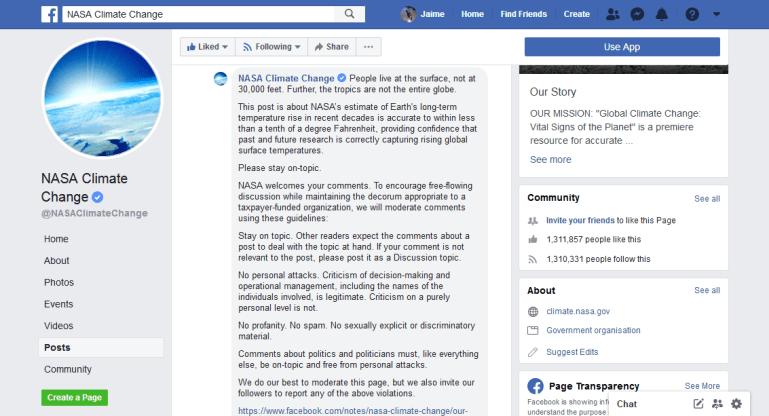This screenshot has width=769, height=416.
Task: Click create group icon in chat bar
Action: [x=717, y=403]
